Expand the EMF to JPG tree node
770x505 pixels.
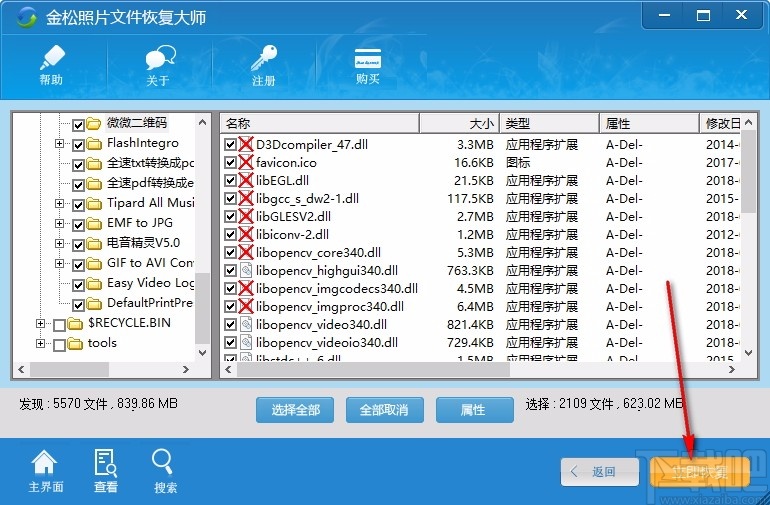coord(59,224)
